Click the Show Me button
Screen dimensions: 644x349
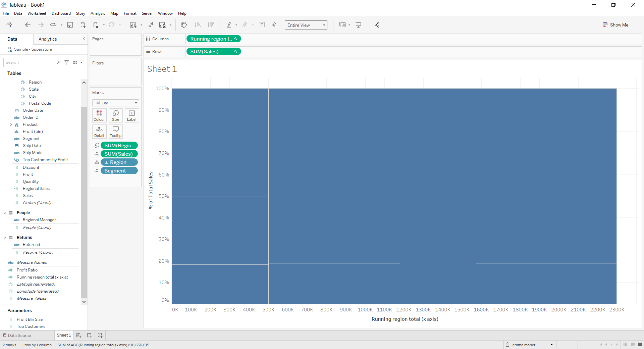[616, 25]
